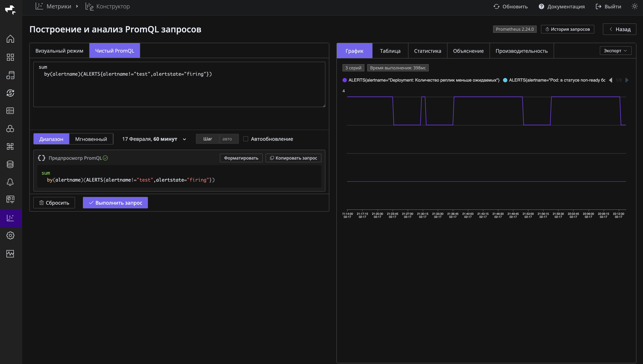This screenshot has height=364, width=643.
Task: Open the home icon in sidebar
Action: click(10, 39)
